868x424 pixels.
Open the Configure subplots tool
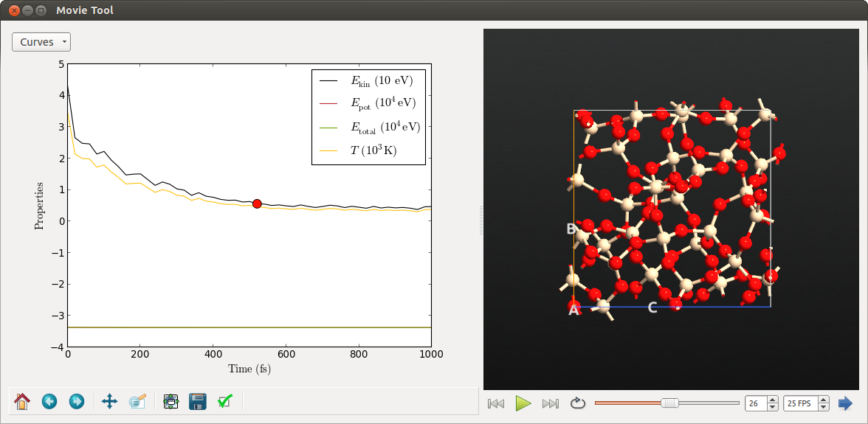(171, 401)
